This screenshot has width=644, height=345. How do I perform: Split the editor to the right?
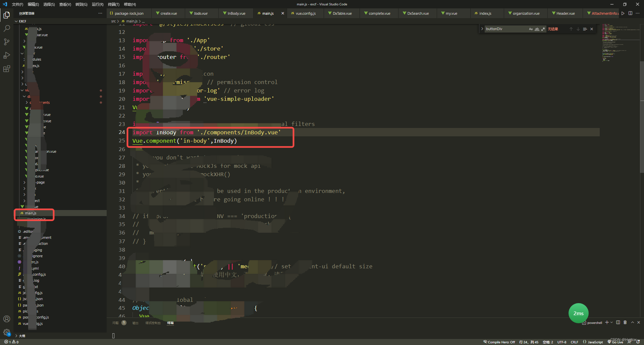pos(630,13)
